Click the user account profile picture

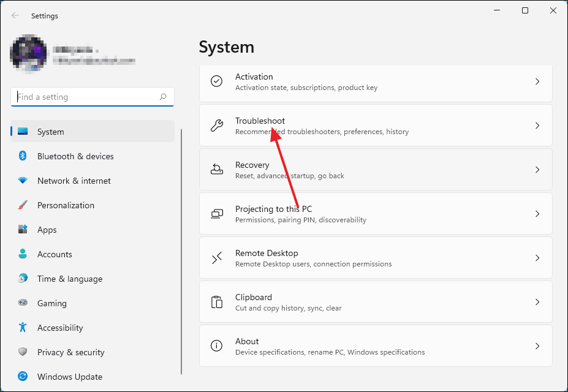(x=29, y=54)
